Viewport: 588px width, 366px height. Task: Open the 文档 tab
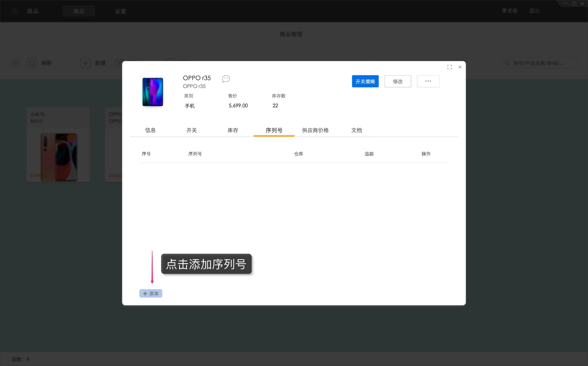point(356,130)
